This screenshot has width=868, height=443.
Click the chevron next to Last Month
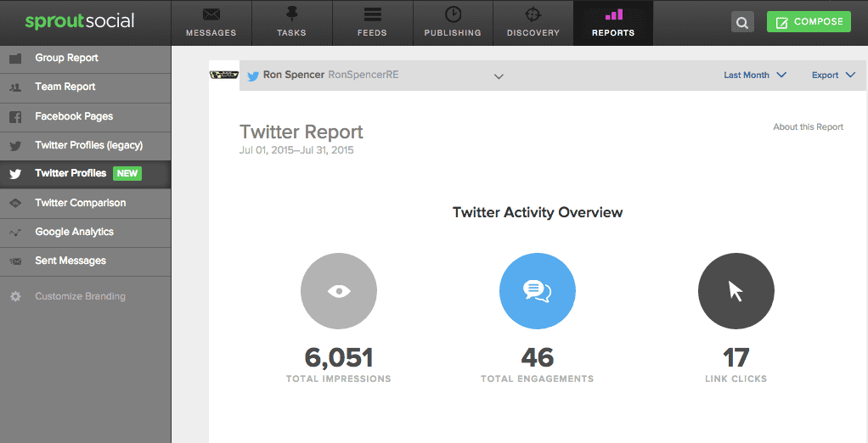pyautogui.click(x=781, y=75)
